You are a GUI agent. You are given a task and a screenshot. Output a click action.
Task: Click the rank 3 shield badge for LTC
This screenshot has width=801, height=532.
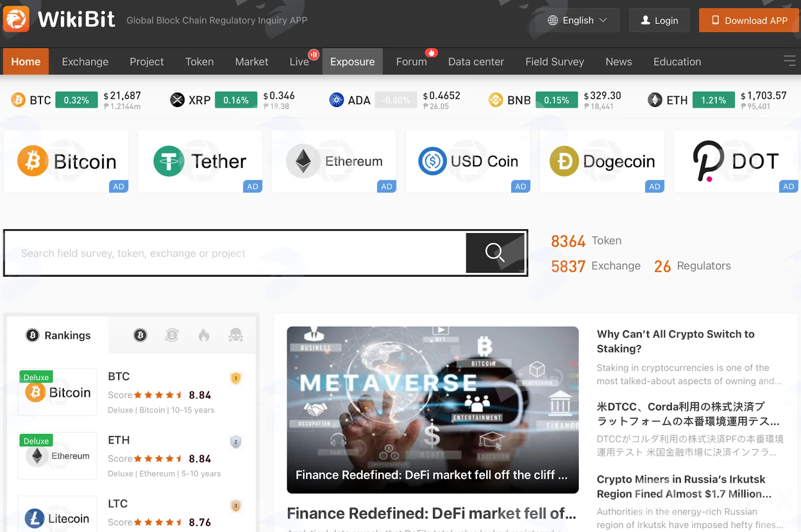(236, 505)
